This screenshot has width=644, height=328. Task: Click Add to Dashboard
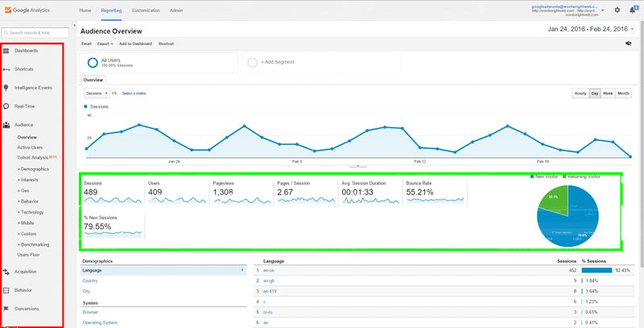pos(135,44)
